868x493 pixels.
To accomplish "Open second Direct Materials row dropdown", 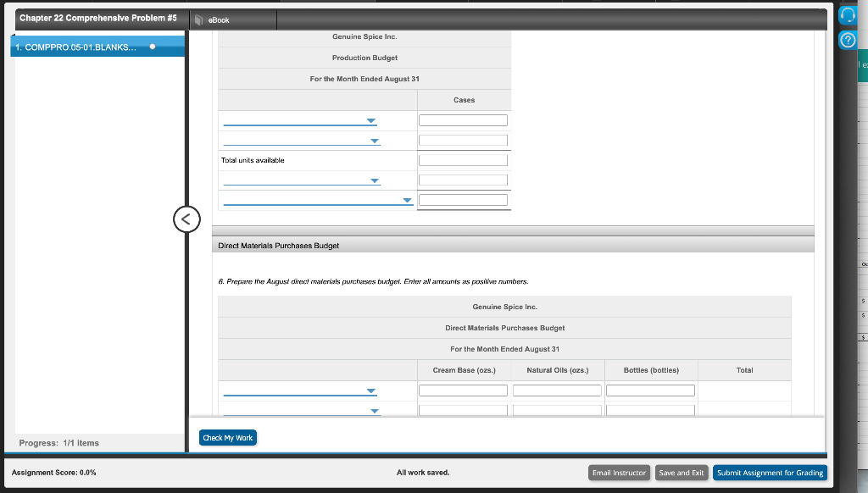I will tap(302, 411).
